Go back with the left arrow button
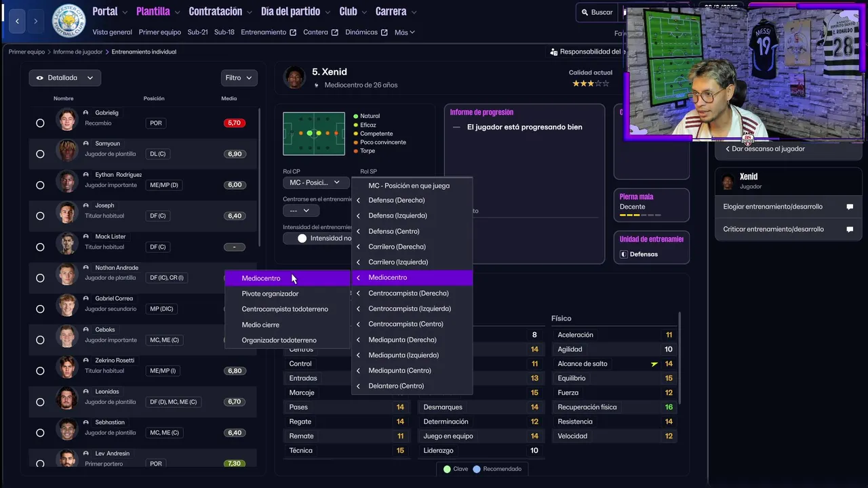 coord(18,21)
